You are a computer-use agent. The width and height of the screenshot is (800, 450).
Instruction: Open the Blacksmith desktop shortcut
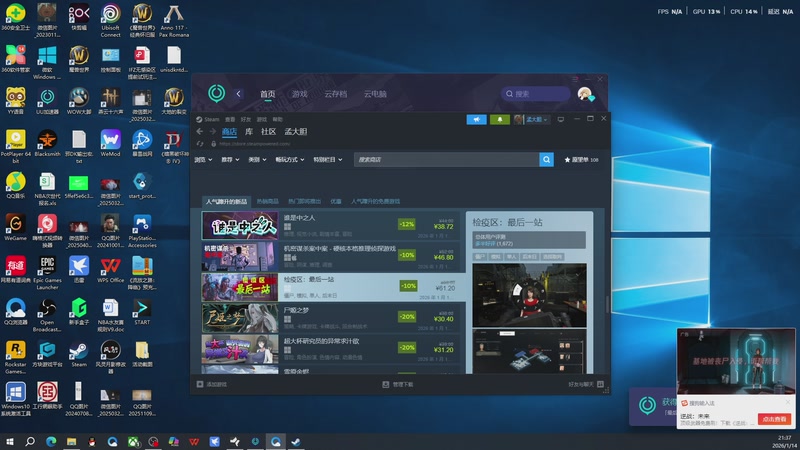pos(47,143)
